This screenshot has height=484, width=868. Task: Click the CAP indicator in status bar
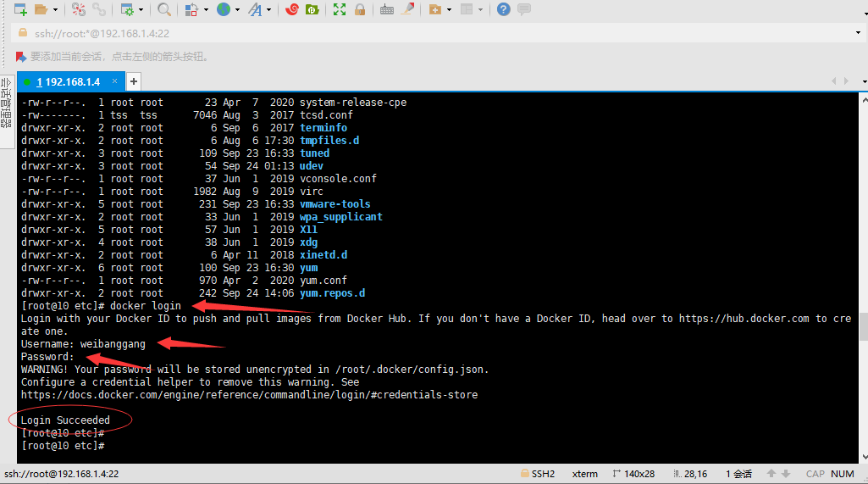815,474
